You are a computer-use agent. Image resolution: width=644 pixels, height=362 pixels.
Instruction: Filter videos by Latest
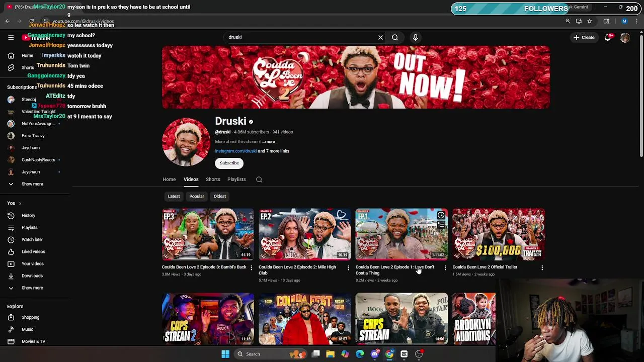[174, 196]
